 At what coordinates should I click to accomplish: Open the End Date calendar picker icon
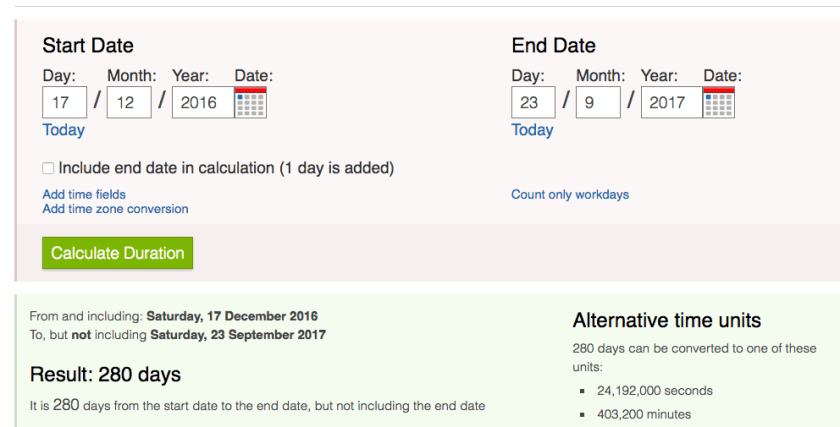click(x=719, y=102)
